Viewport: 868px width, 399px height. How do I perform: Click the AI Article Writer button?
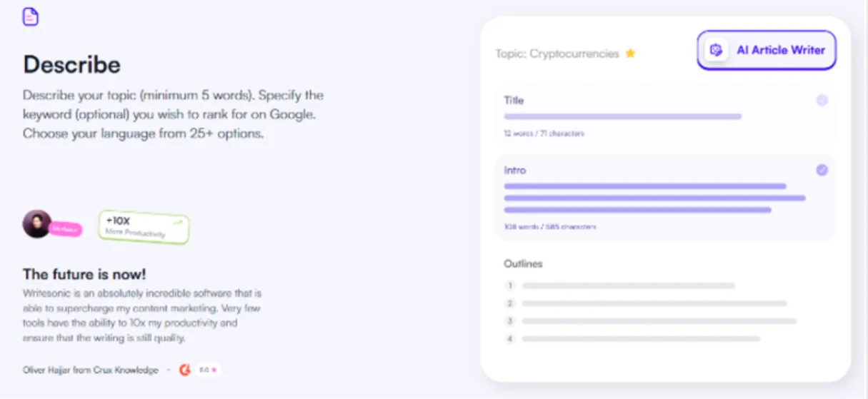(x=767, y=50)
